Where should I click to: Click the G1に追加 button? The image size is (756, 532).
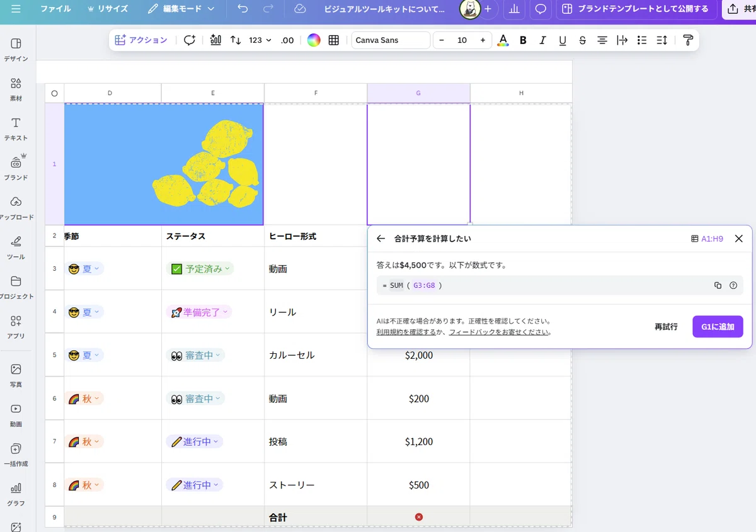(718, 327)
